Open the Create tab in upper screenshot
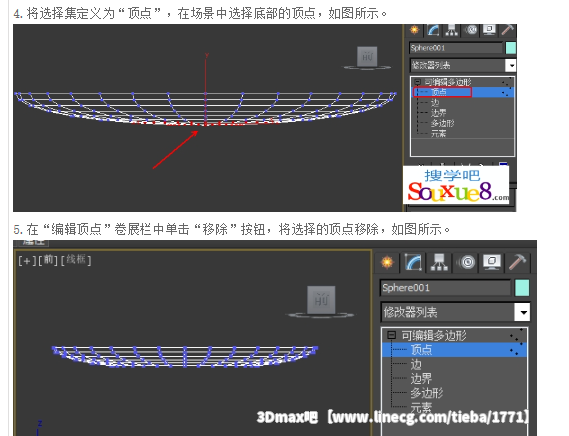 click(414, 30)
